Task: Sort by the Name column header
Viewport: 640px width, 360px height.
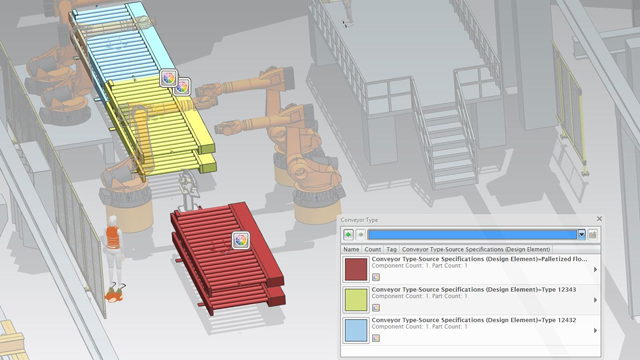Action: (351, 249)
